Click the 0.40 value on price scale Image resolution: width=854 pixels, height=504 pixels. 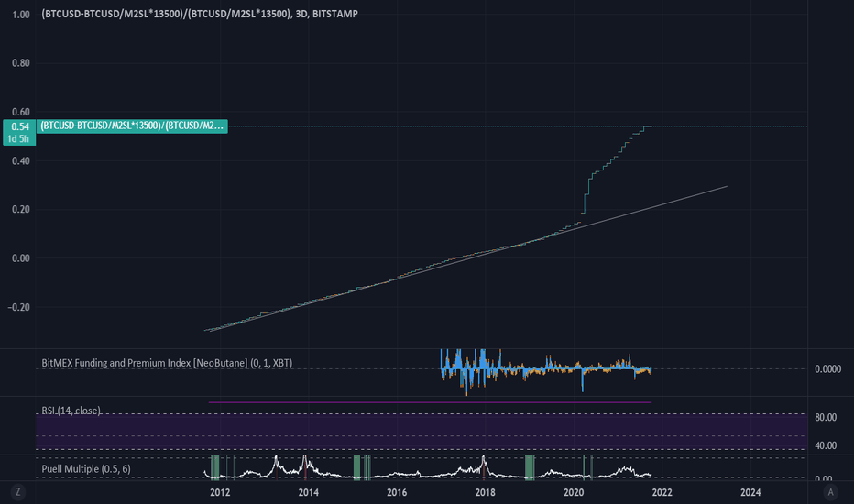pyautogui.click(x=21, y=160)
